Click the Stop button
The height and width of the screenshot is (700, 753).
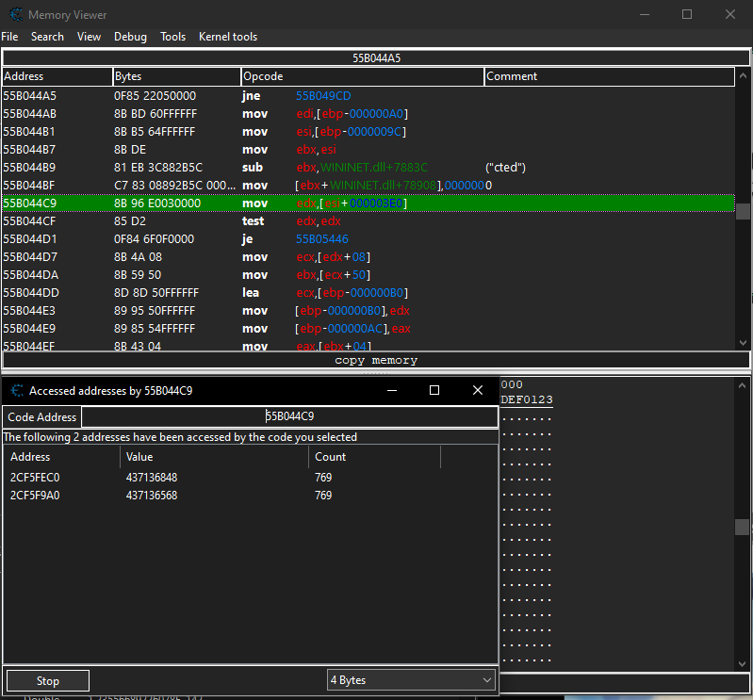[48, 681]
